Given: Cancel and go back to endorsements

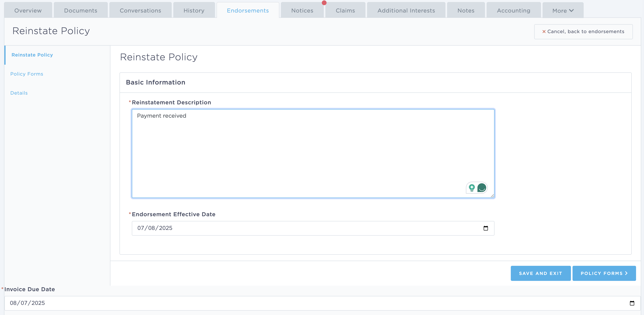Looking at the screenshot, I should tap(583, 32).
